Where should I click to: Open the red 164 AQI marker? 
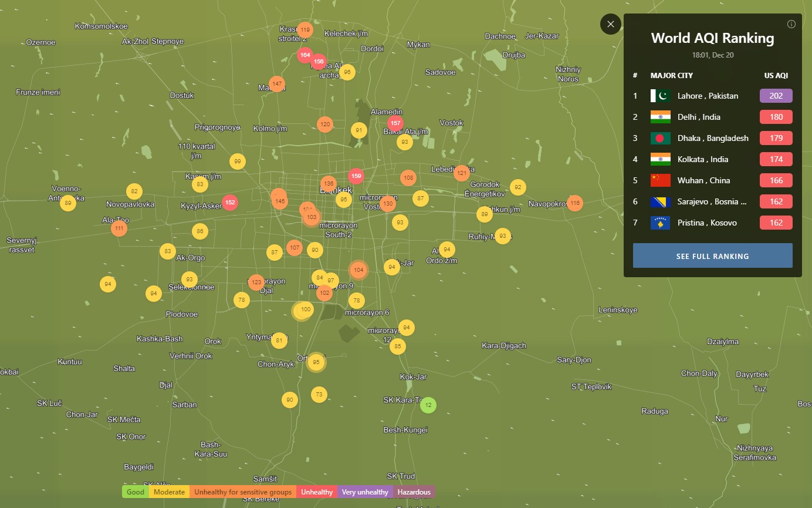point(304,55)
